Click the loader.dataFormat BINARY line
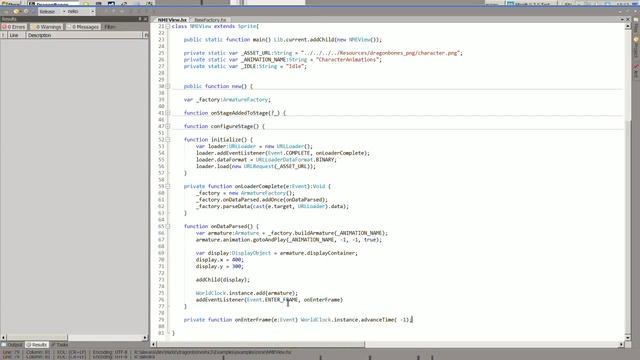This screenshot has width=640, height=360. [x=266, y=160]
